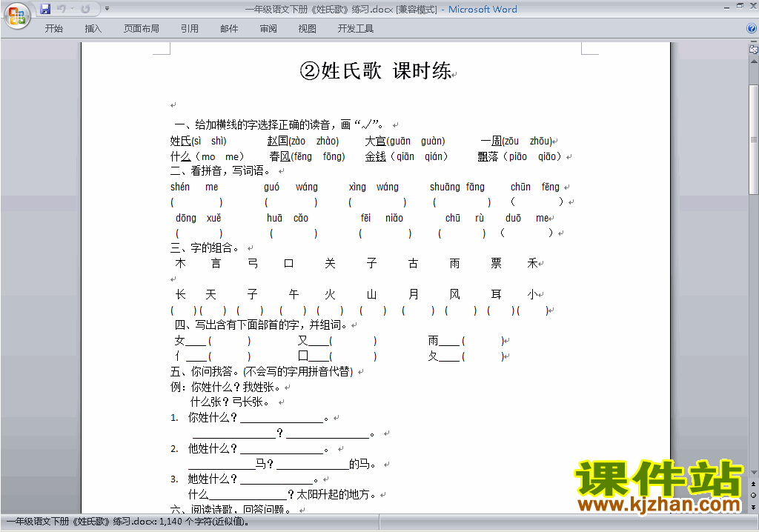Click the document title ②姓氏歌 课时练
The image size is (759, 532).
tap(376, 70)
